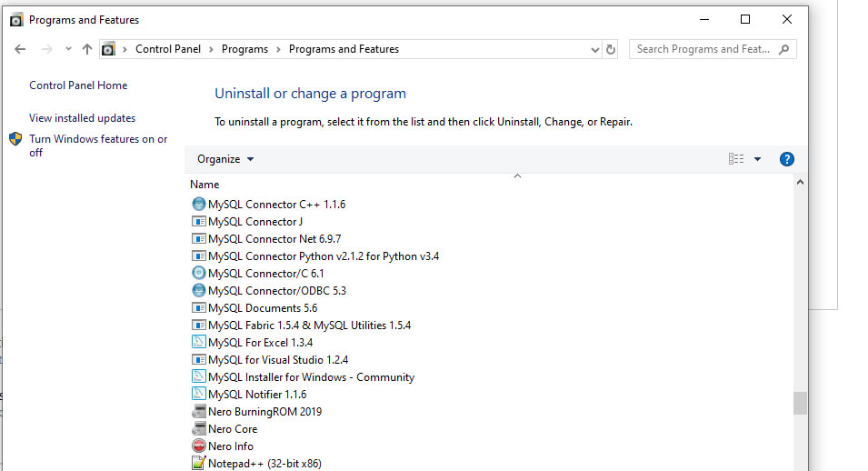Click the MySQL Connector J program icon
Screen dimensions: 868x471
[199, 221]
